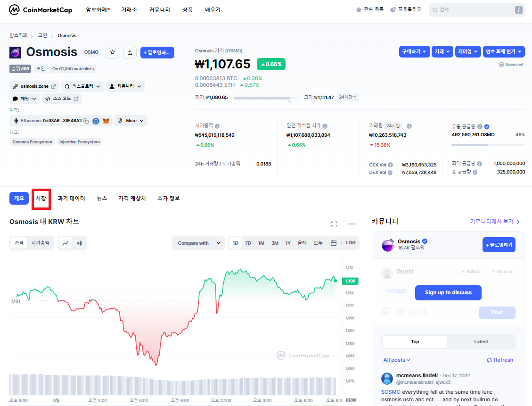Open chart fullscreen view icon
This screenshot has height=406, width=532.
334,224
